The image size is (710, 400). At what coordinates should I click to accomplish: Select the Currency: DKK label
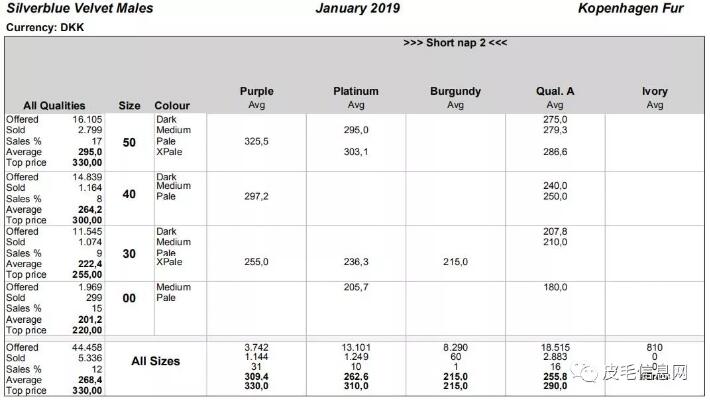45,27
